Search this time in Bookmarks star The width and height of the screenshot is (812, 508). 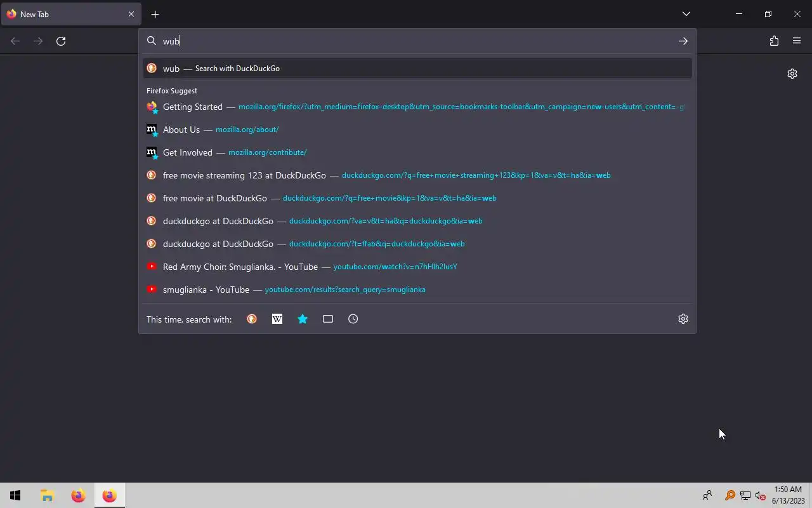[303, 319]
